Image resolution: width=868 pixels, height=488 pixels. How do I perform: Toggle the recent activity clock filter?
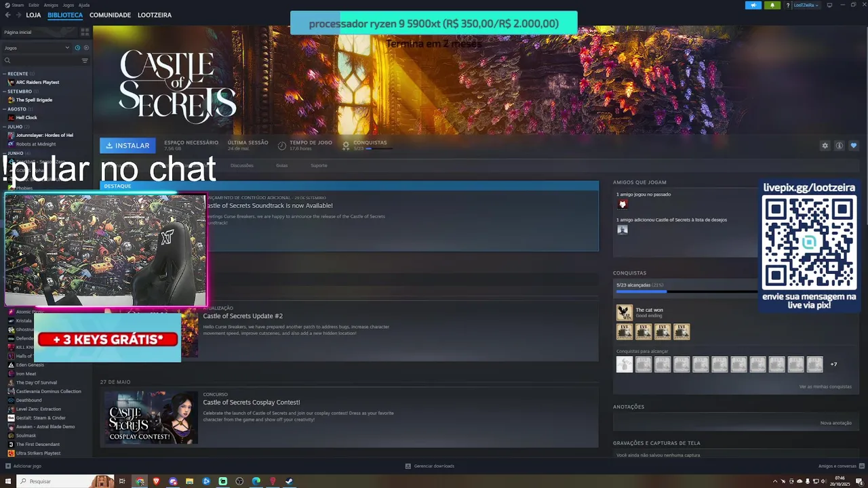coord(77,48)
